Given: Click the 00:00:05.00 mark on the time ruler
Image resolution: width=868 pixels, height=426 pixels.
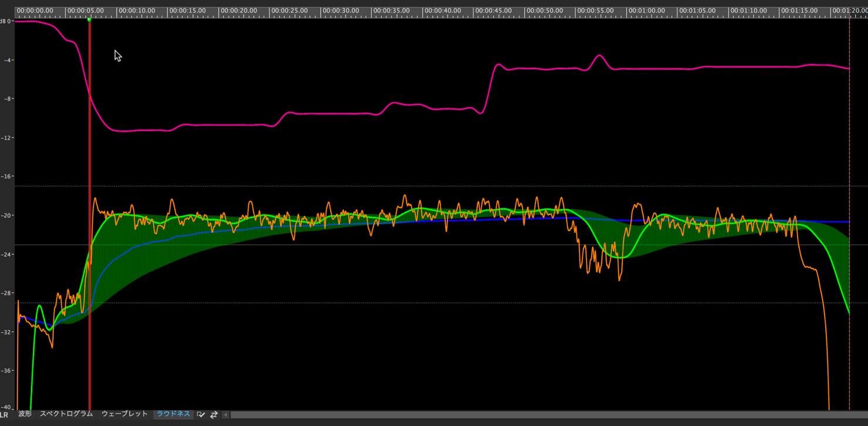Looking at the screenshot, I should [85, 11].
